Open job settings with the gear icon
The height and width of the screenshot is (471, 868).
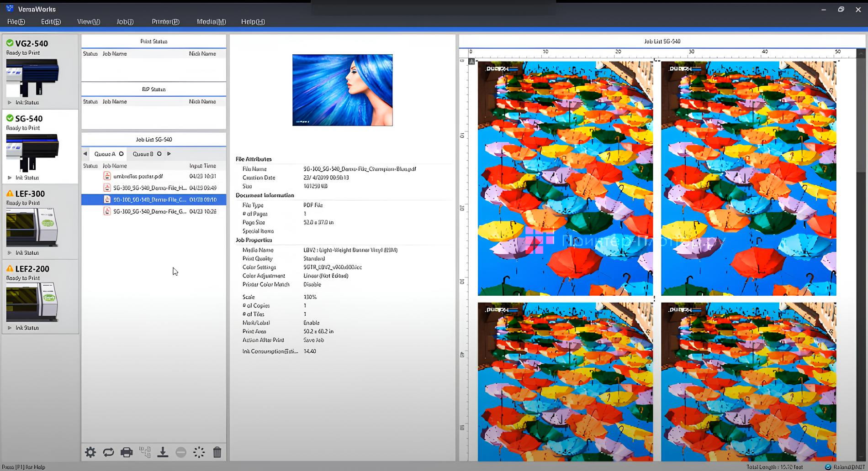coord(90,452)
